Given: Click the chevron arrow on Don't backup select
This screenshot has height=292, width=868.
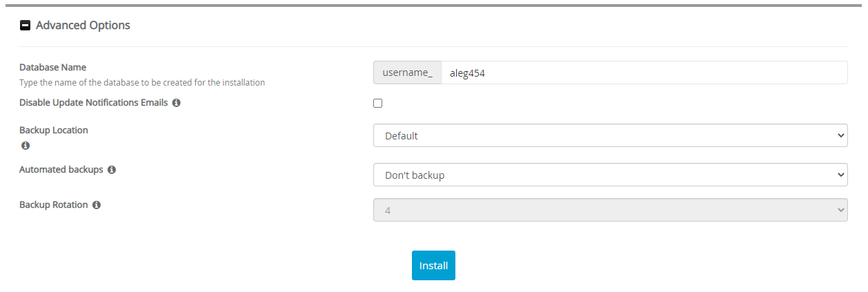Looking at the screenshot, I should coord(840,175).
